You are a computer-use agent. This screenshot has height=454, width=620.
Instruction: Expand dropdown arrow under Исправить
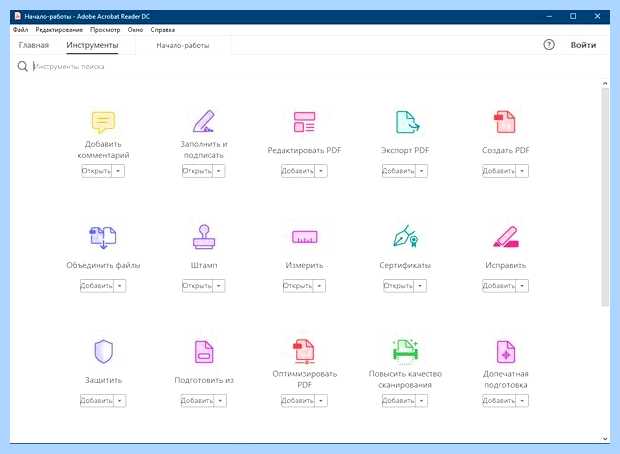point(522,286)
